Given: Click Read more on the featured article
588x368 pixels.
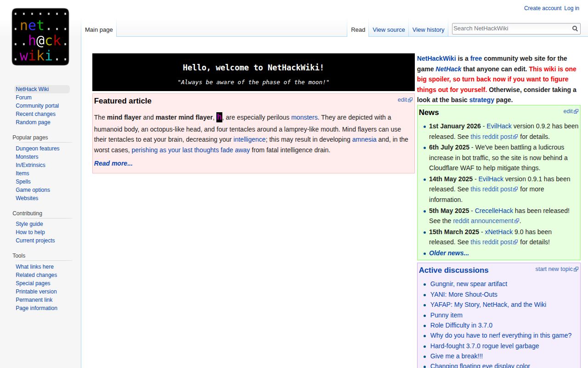Looking at the screenshot, I should point(113,163).
